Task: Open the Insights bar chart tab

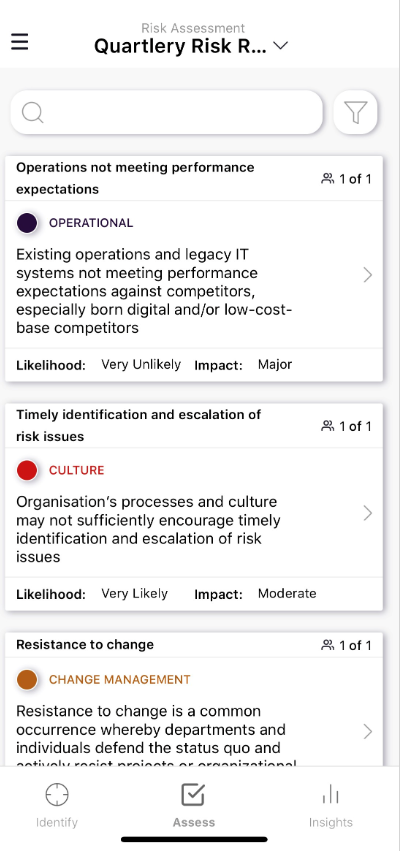Action: pos(331,796)
